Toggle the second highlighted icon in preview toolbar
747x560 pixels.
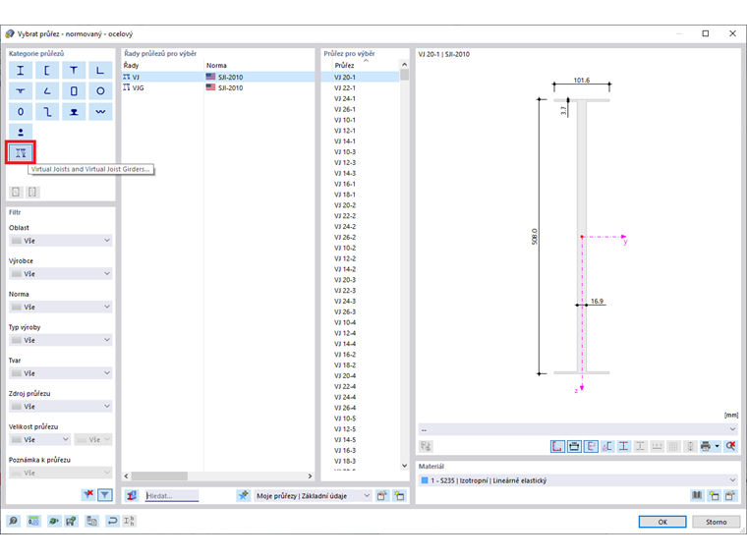pyautogui.click(x=574, y=446)
